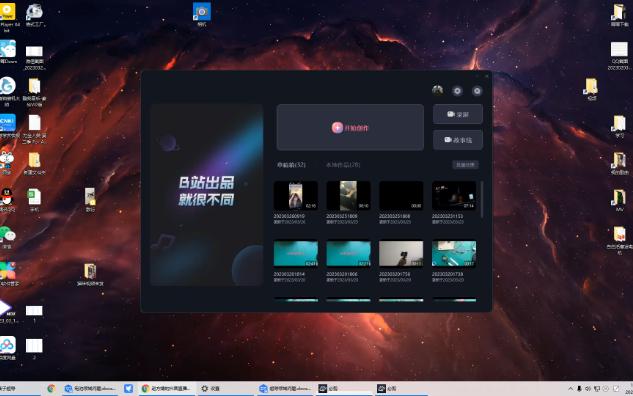Screen dimensions: 633x396
Task: Open the yellow Player 64 bit desktop icon
Action: point(7,16)
